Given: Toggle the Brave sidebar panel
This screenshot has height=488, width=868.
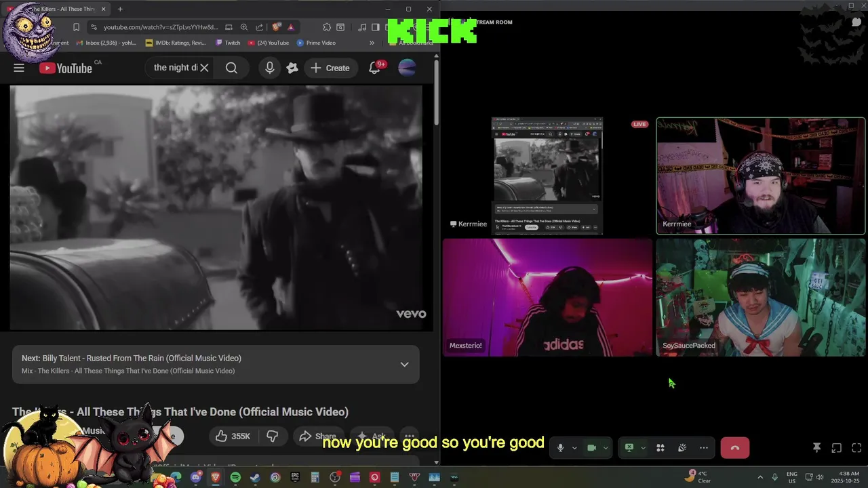Looking at the screenshot, I should tap(376, 27).
